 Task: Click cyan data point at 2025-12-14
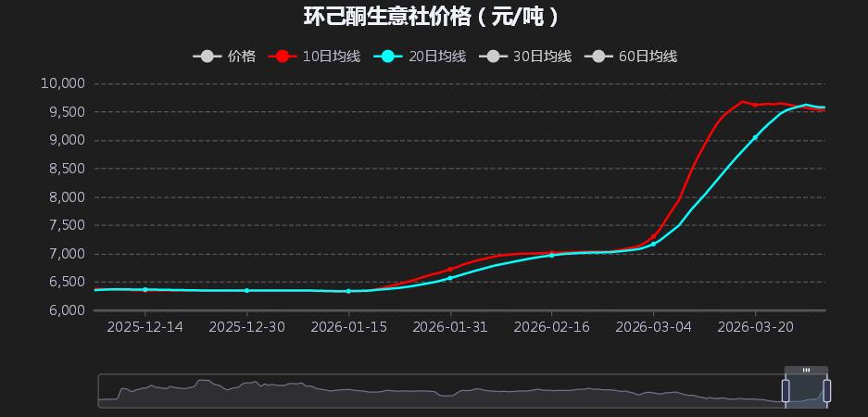[145, 290]
